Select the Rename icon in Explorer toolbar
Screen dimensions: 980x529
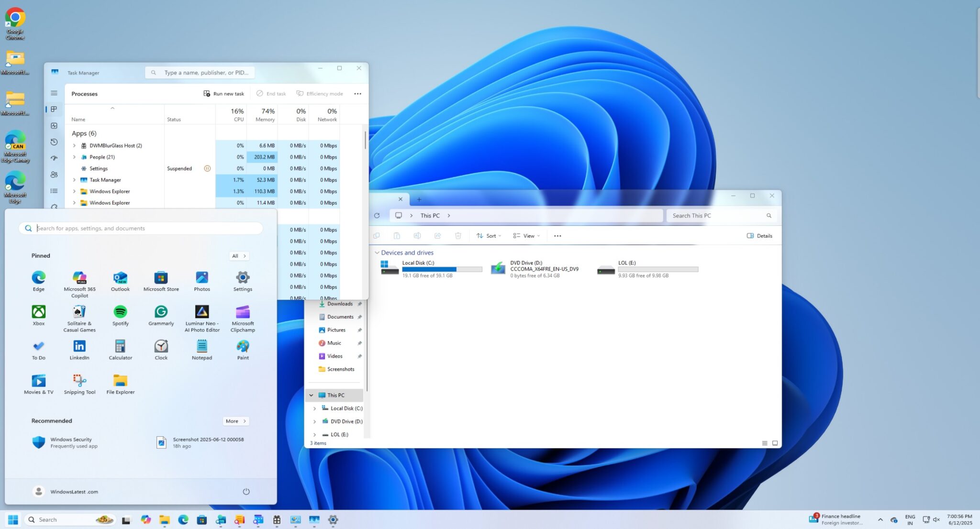417,235
